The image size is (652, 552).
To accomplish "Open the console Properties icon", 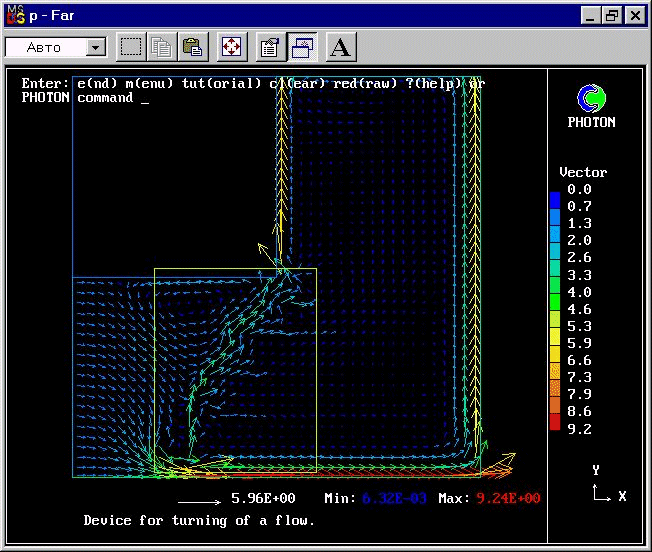I will coord(269,47).
